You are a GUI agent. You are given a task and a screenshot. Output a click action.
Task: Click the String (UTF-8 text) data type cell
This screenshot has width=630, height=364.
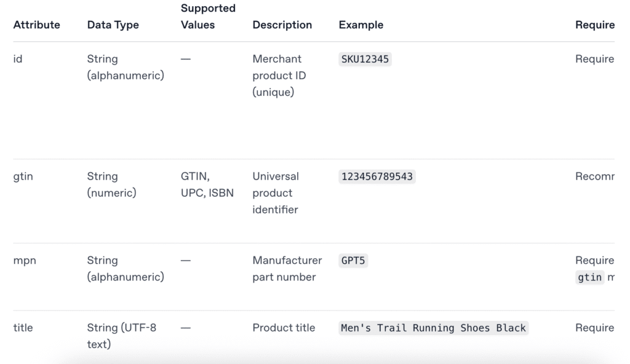pos(121,336)
